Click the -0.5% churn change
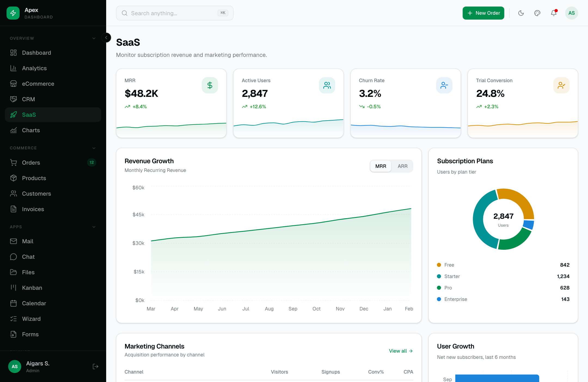This screenshot has height=382, width=588. (374, 107)
